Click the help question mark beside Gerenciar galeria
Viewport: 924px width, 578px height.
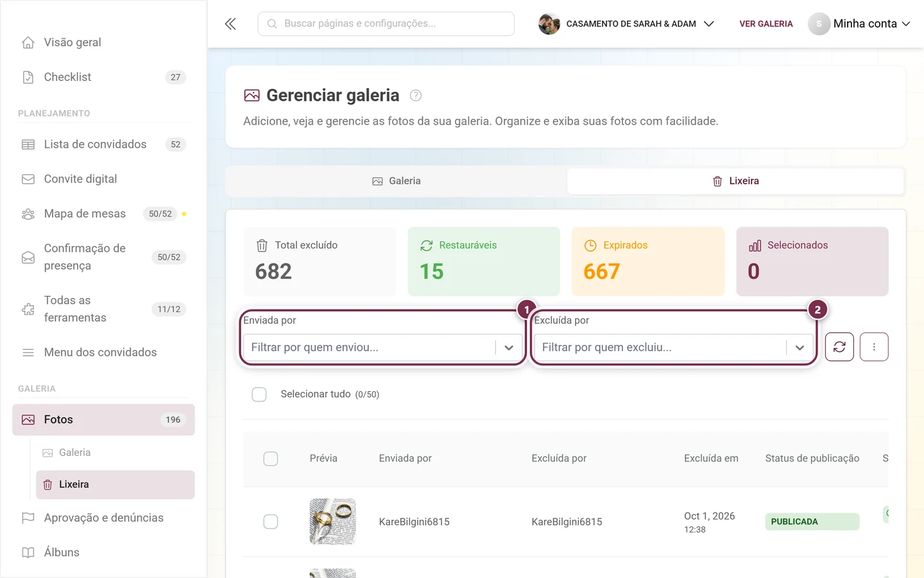click(x=416, y=96)
